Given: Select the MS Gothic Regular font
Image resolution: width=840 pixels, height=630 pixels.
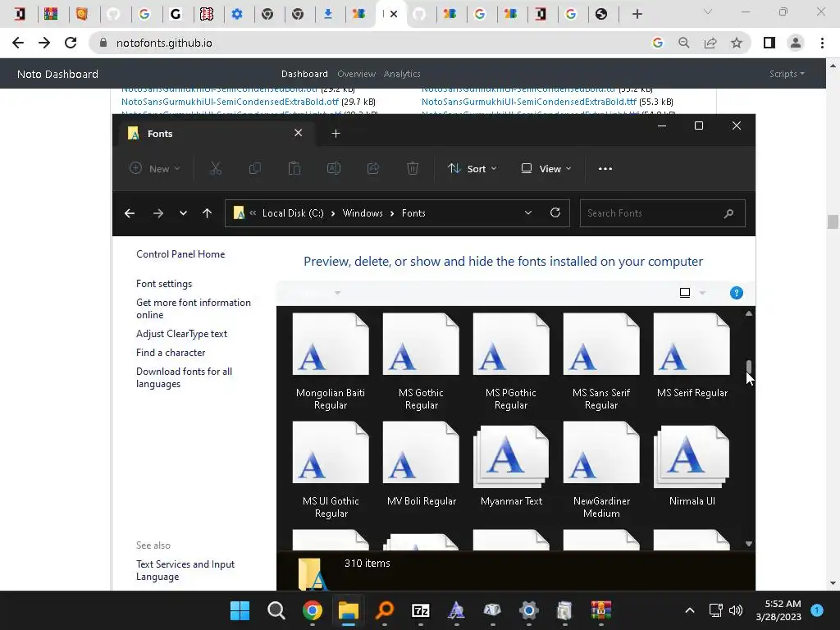Looking at the screenshot, I should (421, 362).
